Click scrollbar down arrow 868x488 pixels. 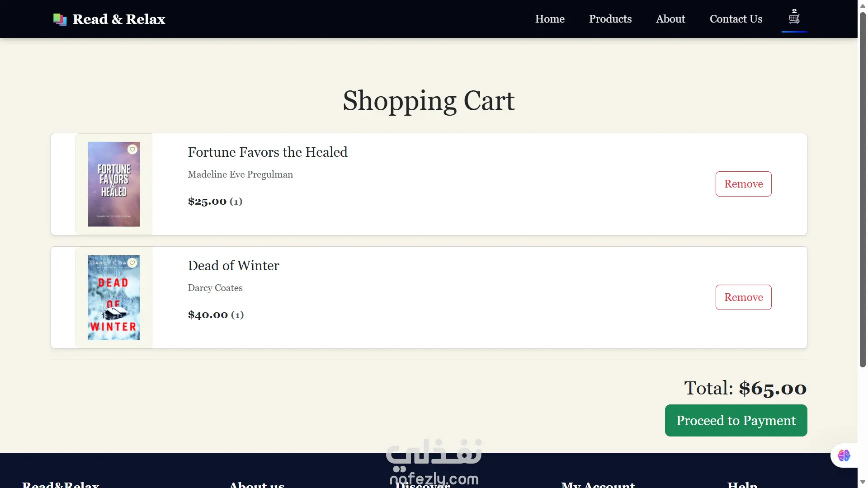[863, 482]
